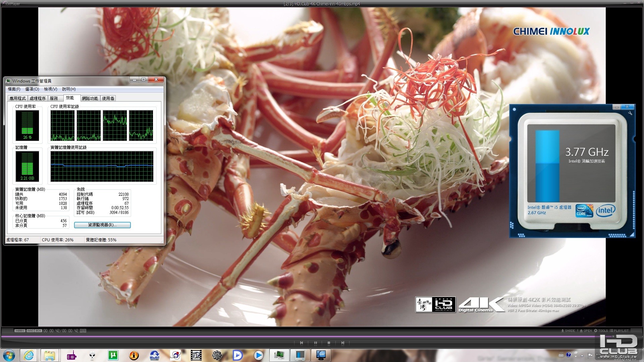
Task: Click the 資源監視器(R)... button
Action: point(102,225)
